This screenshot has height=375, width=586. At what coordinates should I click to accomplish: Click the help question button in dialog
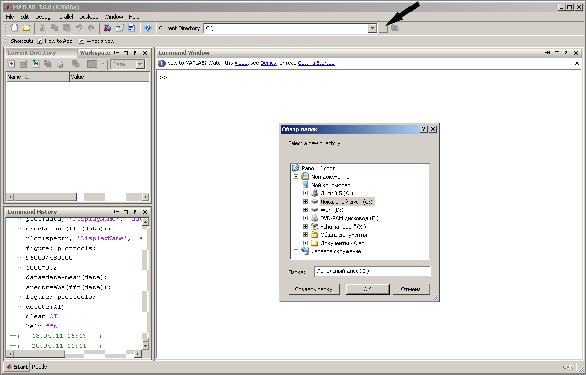click(x=423, y=129)
